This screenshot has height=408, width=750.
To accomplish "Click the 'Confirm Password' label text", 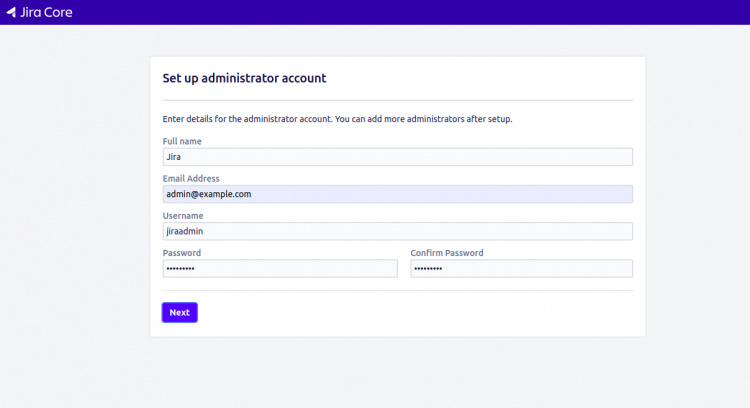I will (x=446, y=253).
